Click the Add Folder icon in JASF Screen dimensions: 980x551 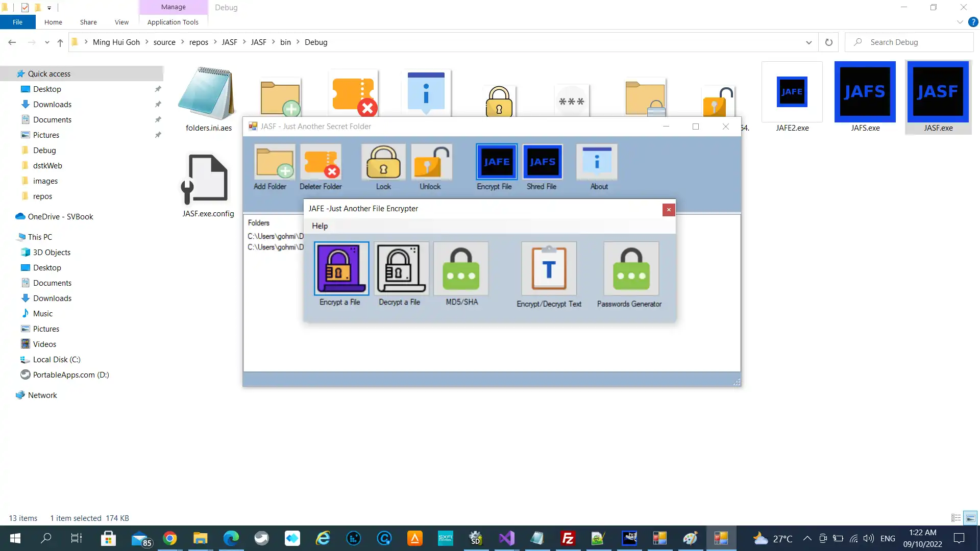(270, 165)
